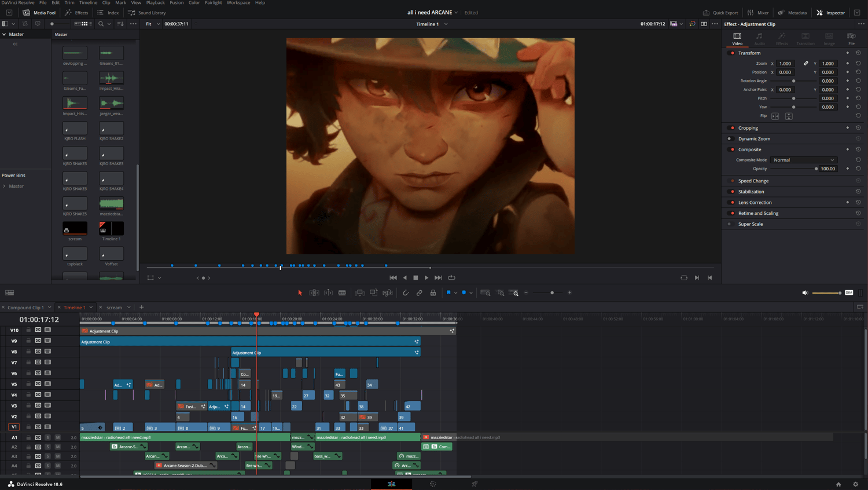Screen dimensions: 868x490
Task: Click the Edit page icon in the bottom bar
Action: 392,484
